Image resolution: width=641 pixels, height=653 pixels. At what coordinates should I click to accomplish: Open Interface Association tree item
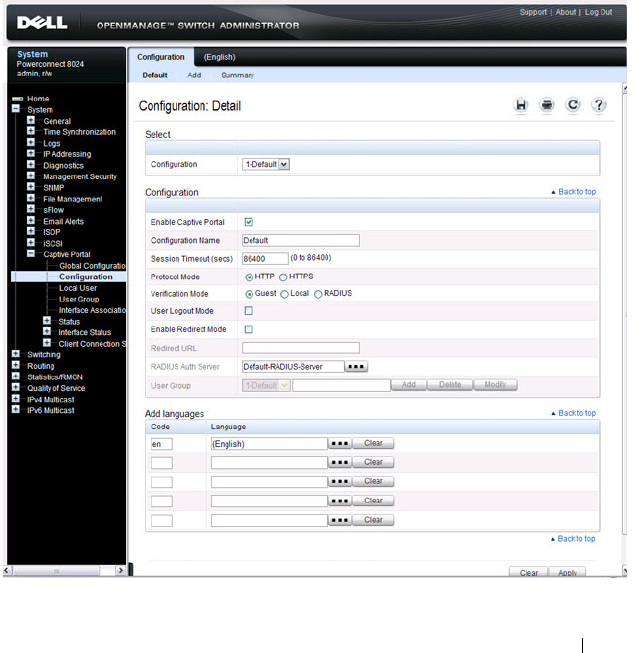92,310
